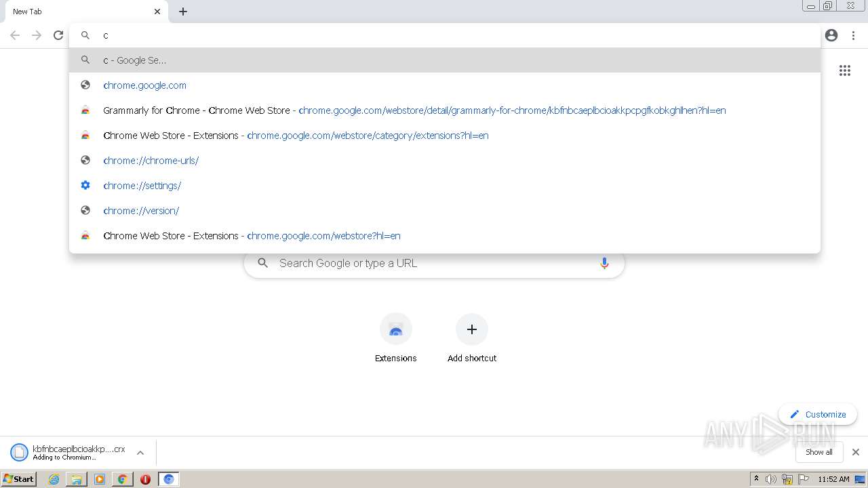
Task: Click the 11:52 AM clock
Action: coord(833,479)
